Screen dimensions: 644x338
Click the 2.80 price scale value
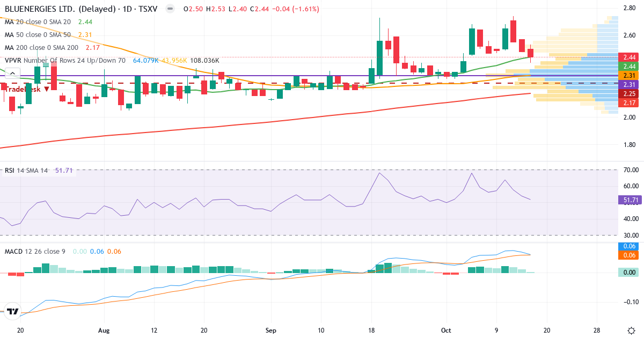click(x=630, y=8)
